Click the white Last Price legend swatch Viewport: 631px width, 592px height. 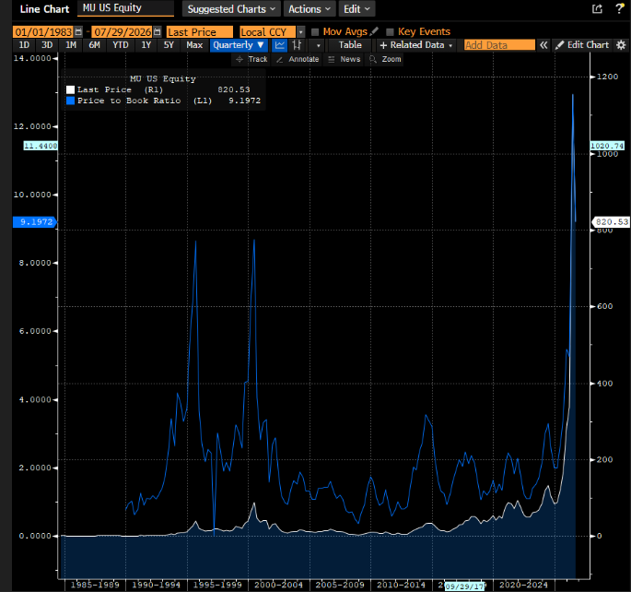tap(70, 90)
